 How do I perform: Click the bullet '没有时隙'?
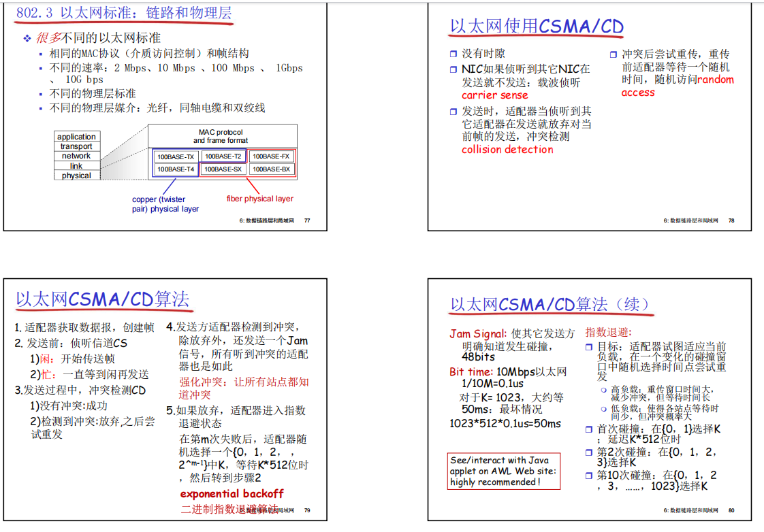(x=483, y=54)
